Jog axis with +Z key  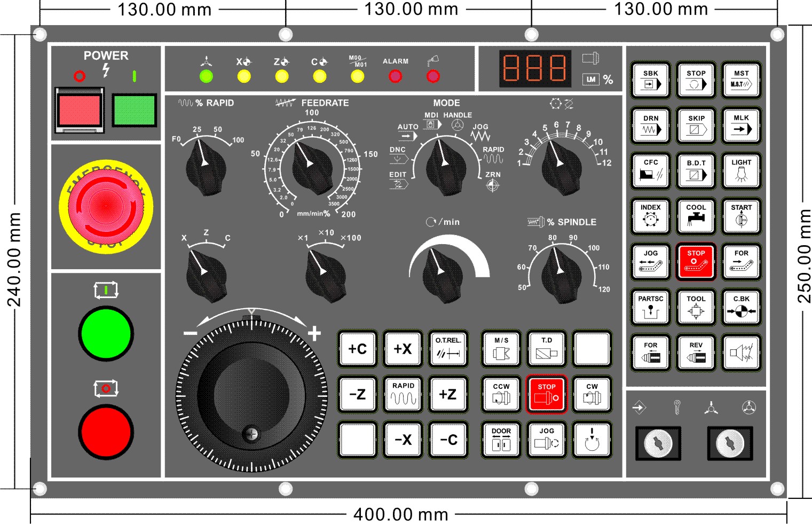click(x=448, y=395)
